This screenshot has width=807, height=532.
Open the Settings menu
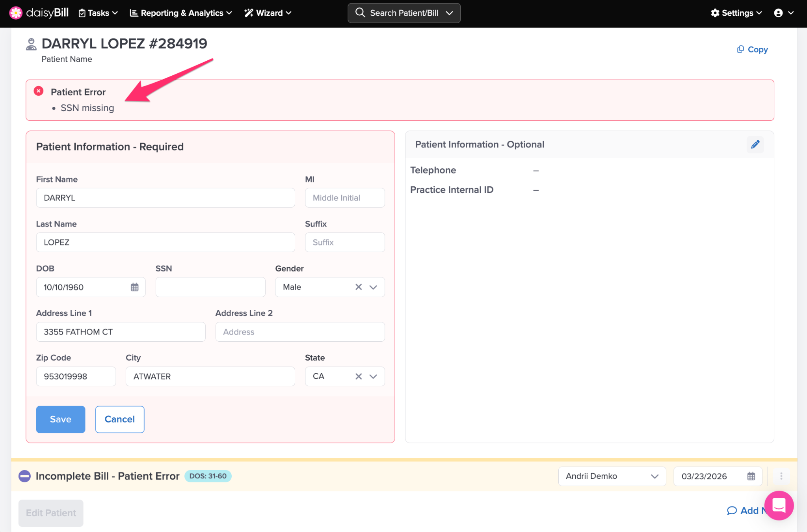[x=736, y=13]
